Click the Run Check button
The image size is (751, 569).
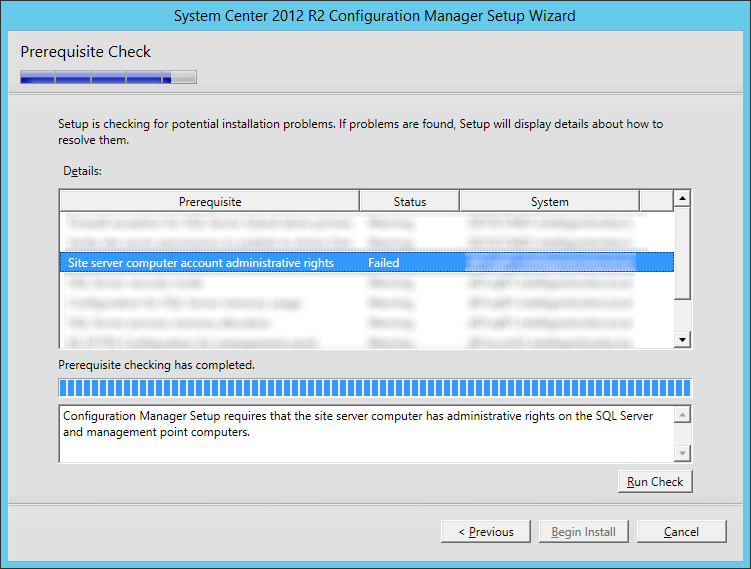pos(655,481)
